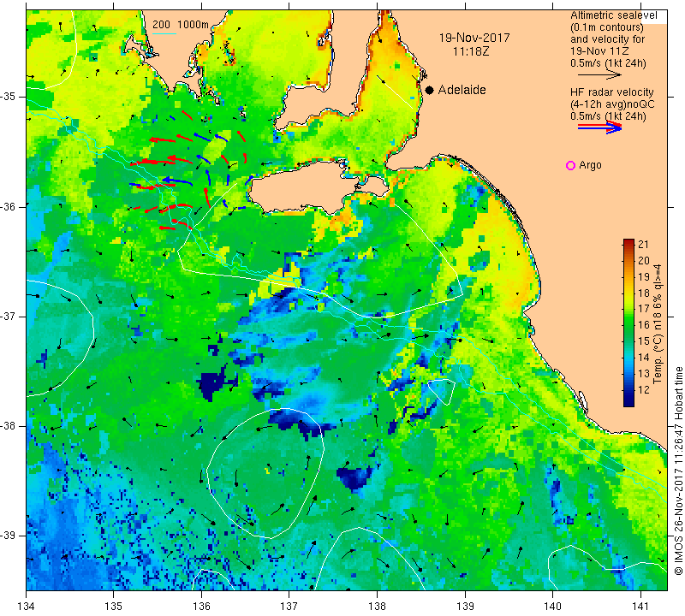Click latitude axis label -37
This screenshot has width=685, height=616.
(9, 316)
